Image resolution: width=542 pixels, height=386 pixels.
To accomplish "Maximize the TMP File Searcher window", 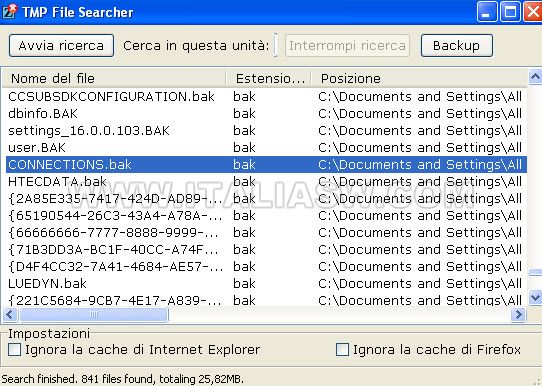I will [510, 12].
